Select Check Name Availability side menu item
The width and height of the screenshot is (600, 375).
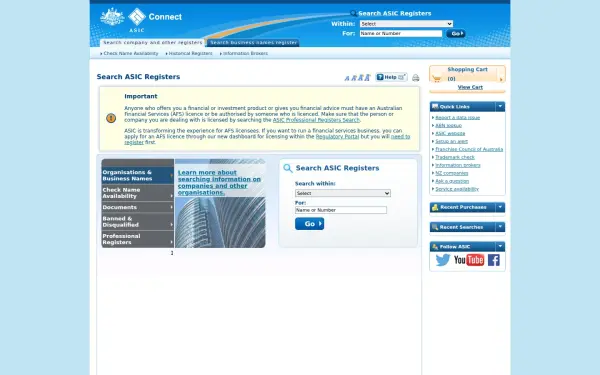(138, 193)
